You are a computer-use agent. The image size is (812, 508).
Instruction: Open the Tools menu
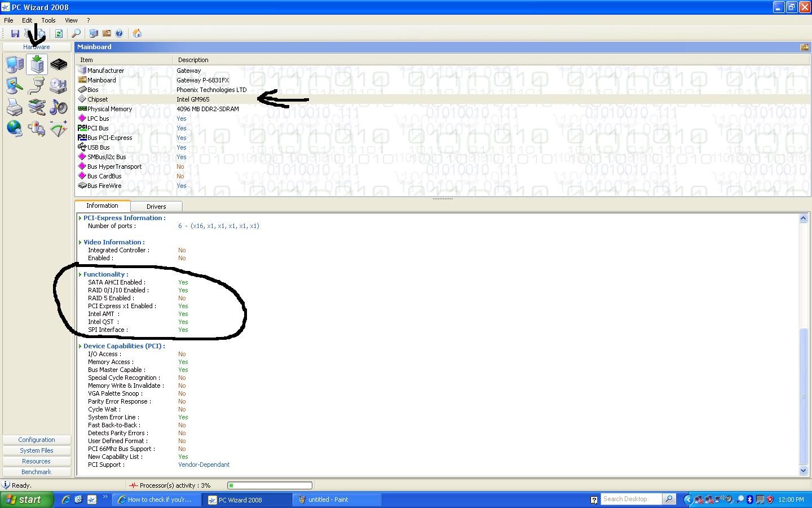(48, 20)
